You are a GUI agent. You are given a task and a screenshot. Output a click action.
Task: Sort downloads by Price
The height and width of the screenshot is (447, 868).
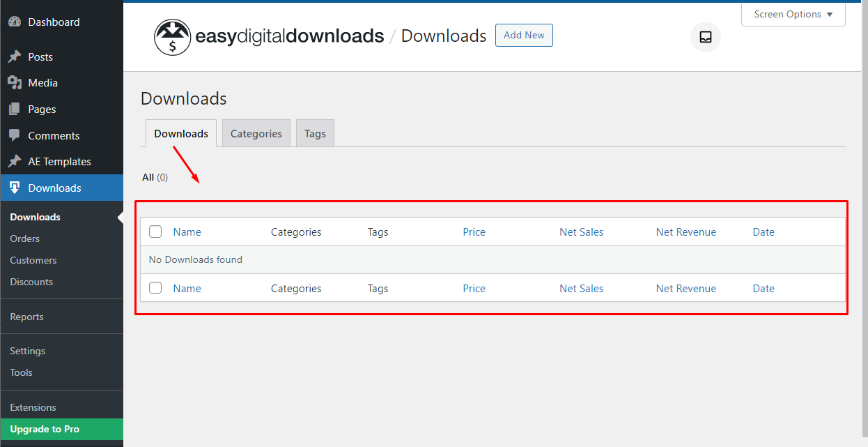[474, 232]
